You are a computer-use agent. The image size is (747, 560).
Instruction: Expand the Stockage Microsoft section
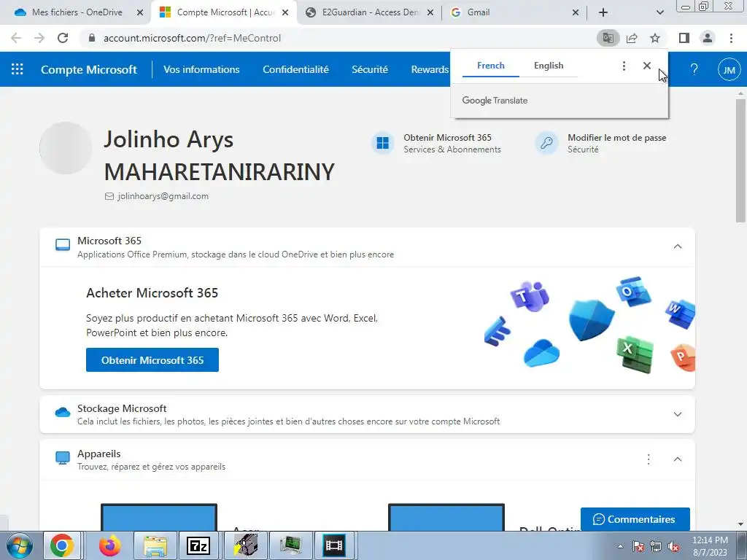[678, 414]
